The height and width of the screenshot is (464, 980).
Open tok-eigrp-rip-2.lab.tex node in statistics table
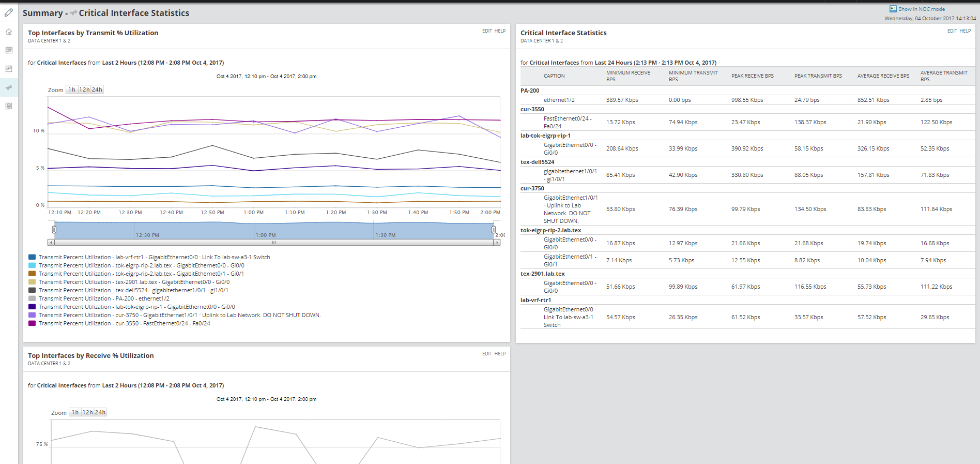pyautogui.click(x=550, y=230)
